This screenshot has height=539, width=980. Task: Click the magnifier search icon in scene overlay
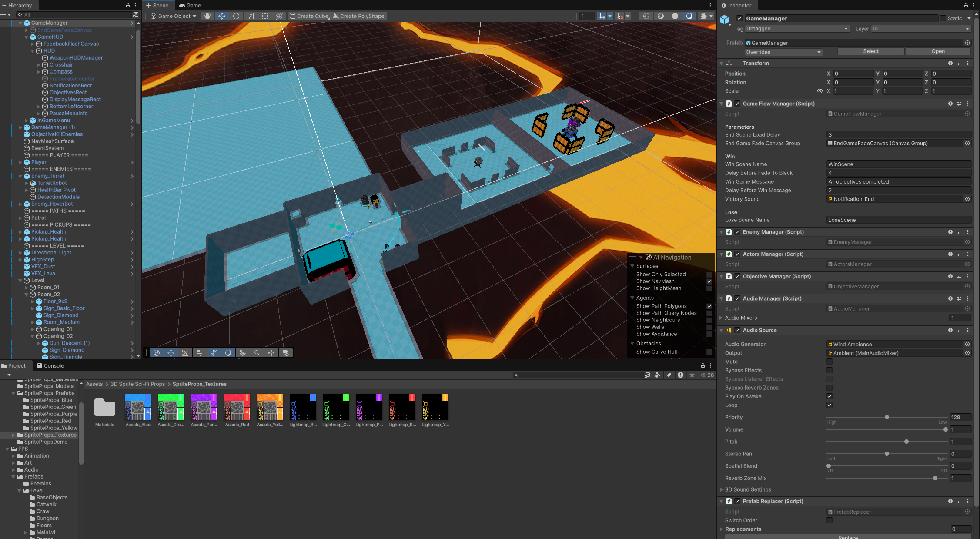pos(257,353)
